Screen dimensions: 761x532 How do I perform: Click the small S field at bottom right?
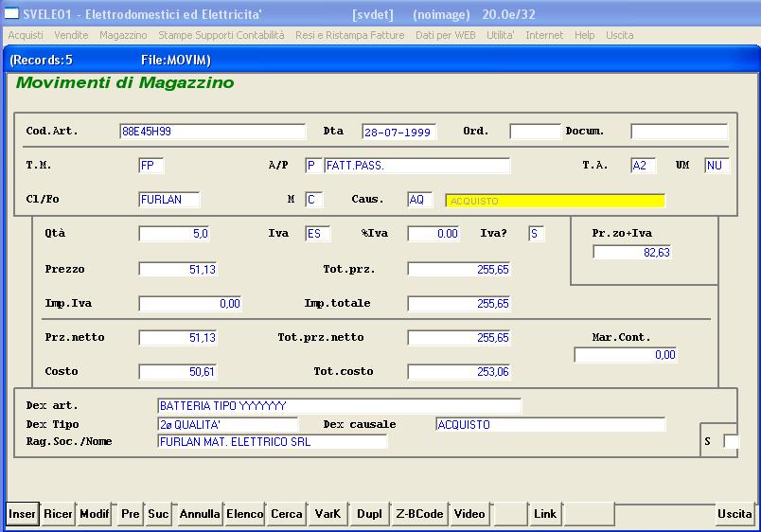[x=731, y=442]
